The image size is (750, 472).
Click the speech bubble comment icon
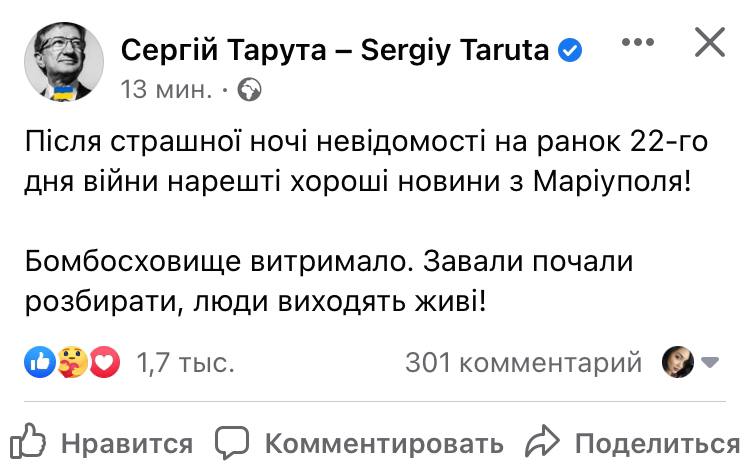(x=234, y=442)
